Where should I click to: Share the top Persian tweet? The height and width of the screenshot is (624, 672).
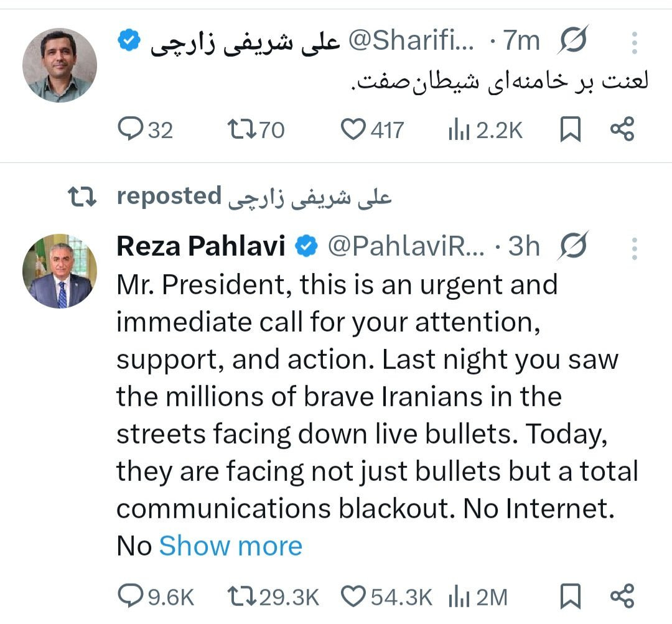tap(622, 129)
